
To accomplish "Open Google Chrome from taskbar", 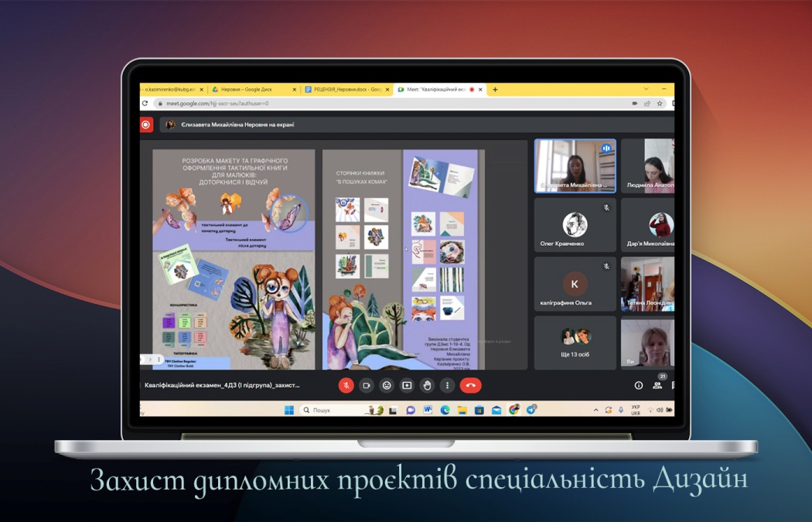I will pyautogui.click(x=513, y=410).
